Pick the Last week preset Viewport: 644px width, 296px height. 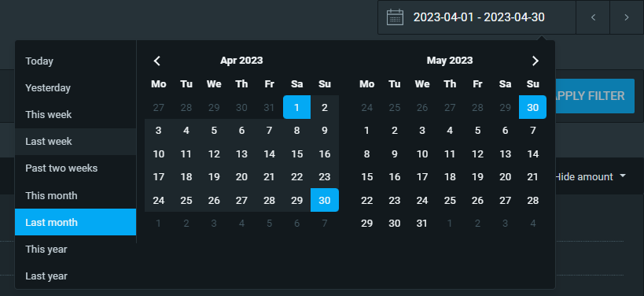[x=75, y=142]
